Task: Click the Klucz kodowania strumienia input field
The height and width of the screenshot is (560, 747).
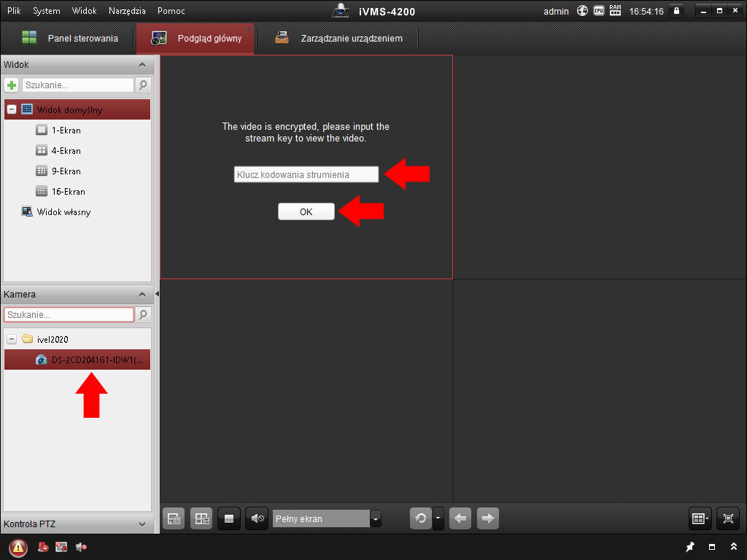Action: point(306,175)
